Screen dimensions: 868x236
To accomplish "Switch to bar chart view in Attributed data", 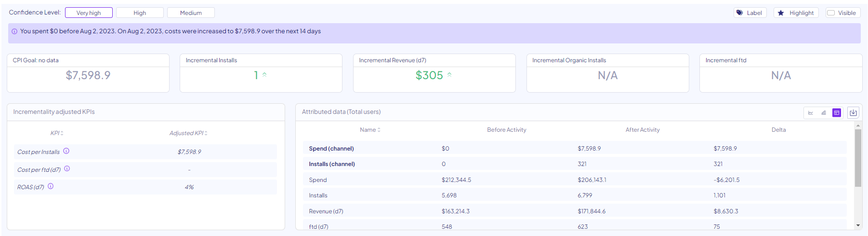I will 824,113.
